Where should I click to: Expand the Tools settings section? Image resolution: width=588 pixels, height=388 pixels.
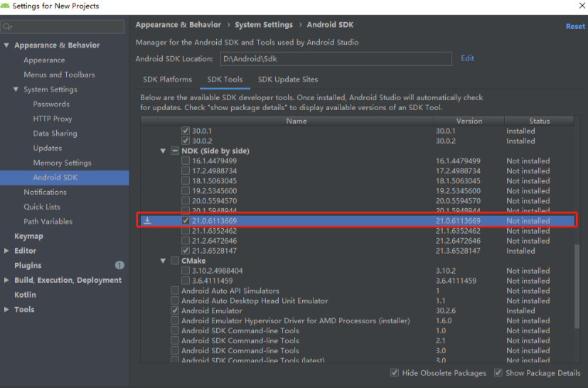point(6,309)
